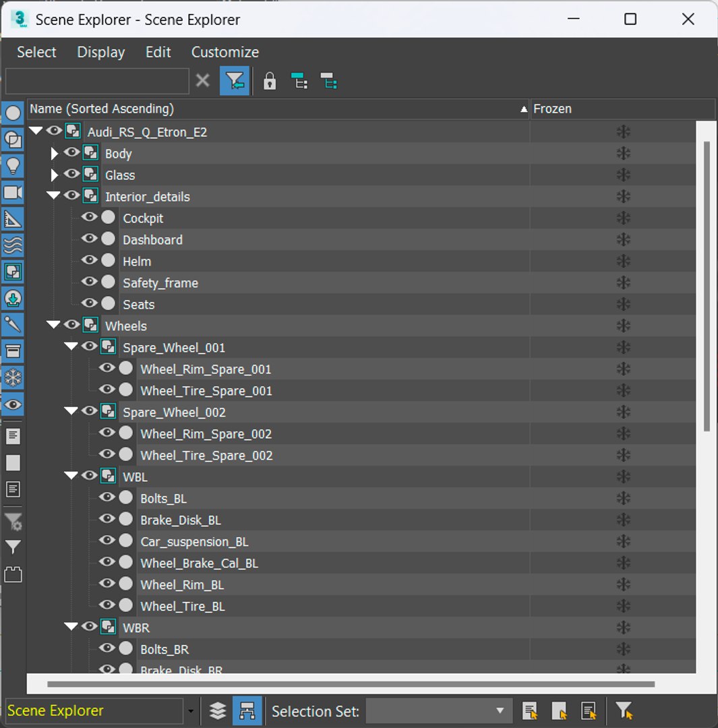Sort by Name column header

pos(278,109)
